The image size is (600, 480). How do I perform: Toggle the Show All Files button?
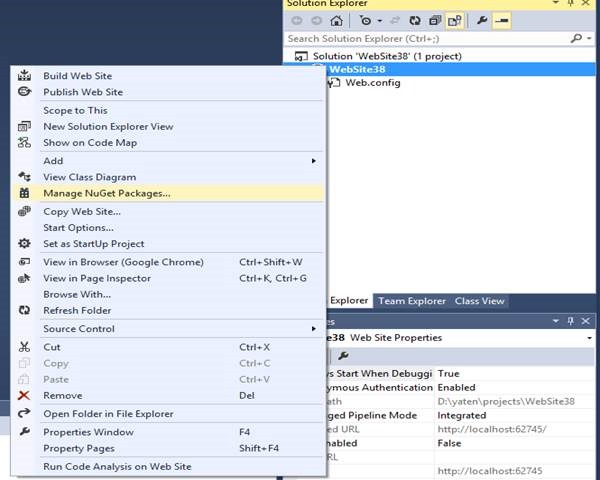455,21
